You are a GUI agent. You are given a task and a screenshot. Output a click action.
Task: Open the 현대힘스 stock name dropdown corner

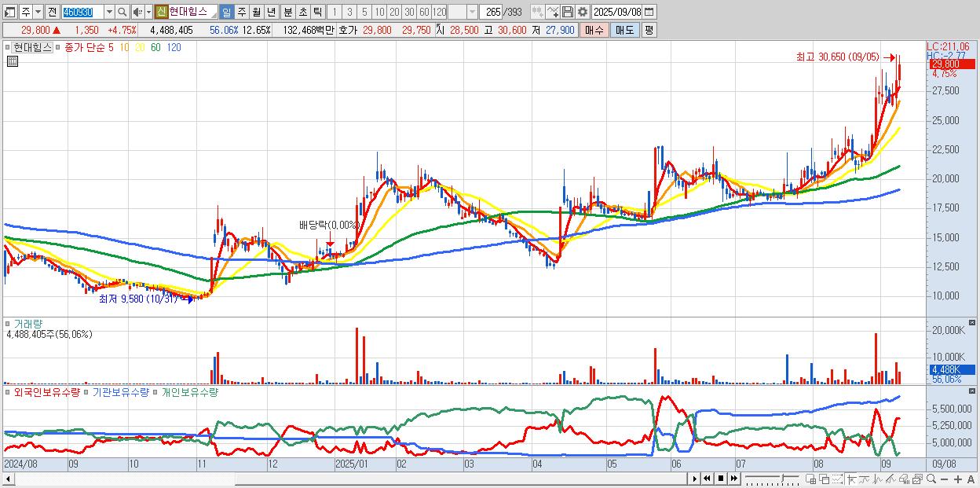coord(214,15)
